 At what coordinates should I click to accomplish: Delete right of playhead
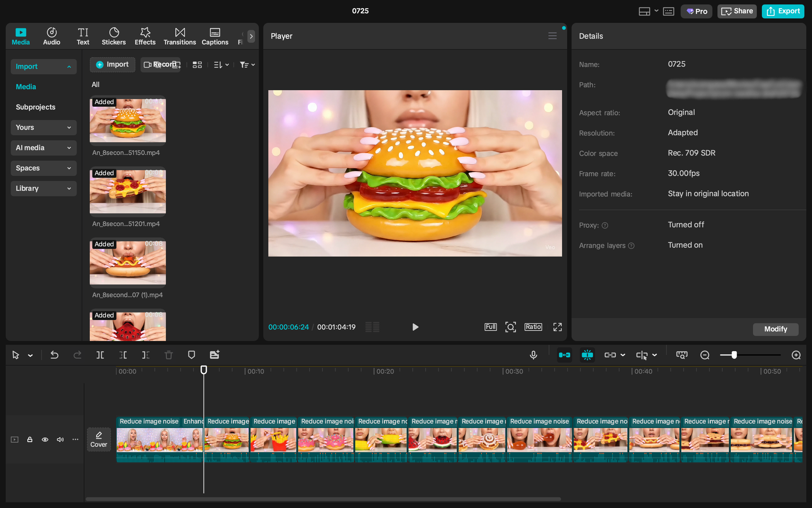(146, 355)
